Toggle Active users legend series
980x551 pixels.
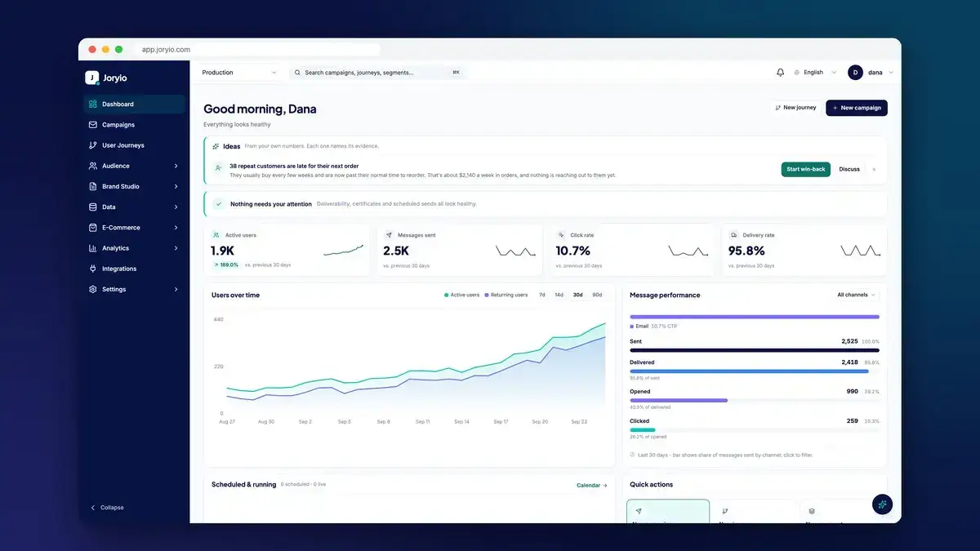(461, 295)
